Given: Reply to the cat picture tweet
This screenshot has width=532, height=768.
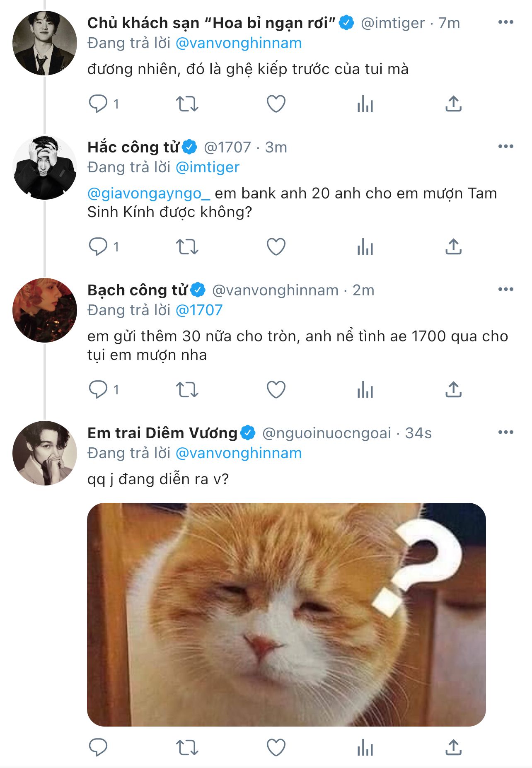Looking at the screenshot, I should click(98, 748).
